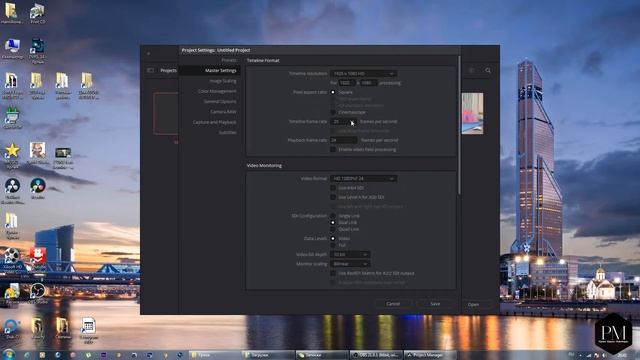Switch to the Project Manager taskbar button
This screenshot has height=360, width=640.
[x=429, y=355]
